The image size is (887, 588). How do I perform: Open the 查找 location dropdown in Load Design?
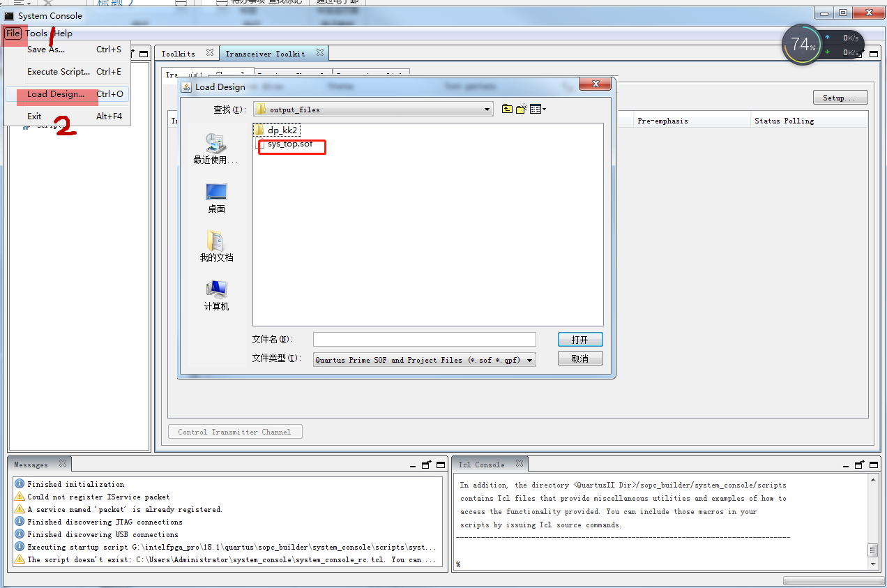point(487,108)
